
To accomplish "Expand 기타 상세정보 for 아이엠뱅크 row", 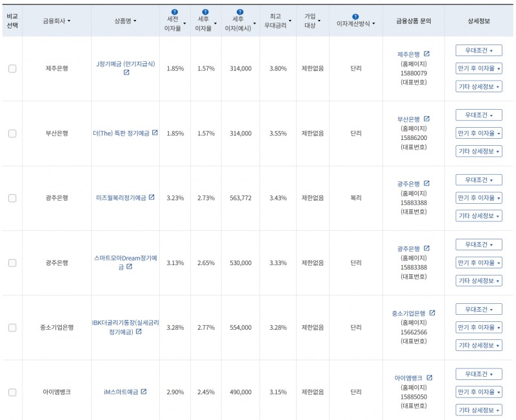I will (x=479, y=410).
